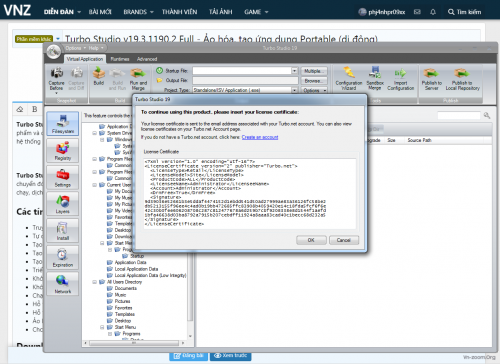Expand the DIỄN ĐÀN menu arrow

pyautogui.click(x=79, y=12)
